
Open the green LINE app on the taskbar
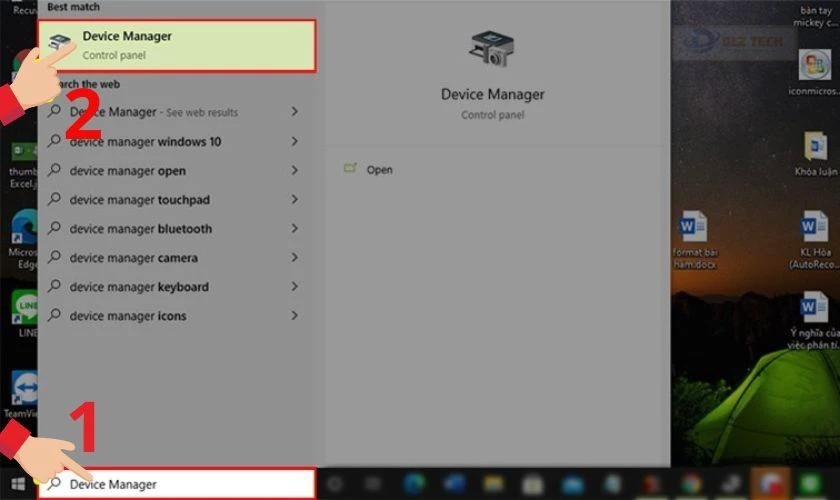pyautogui.click(x=811, y=484)
